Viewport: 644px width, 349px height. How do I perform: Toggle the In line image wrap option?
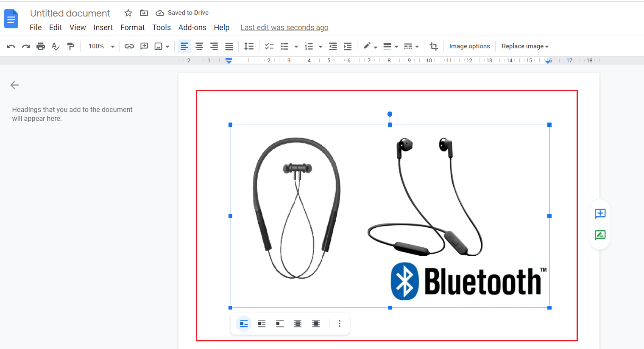tap(244, 324)
